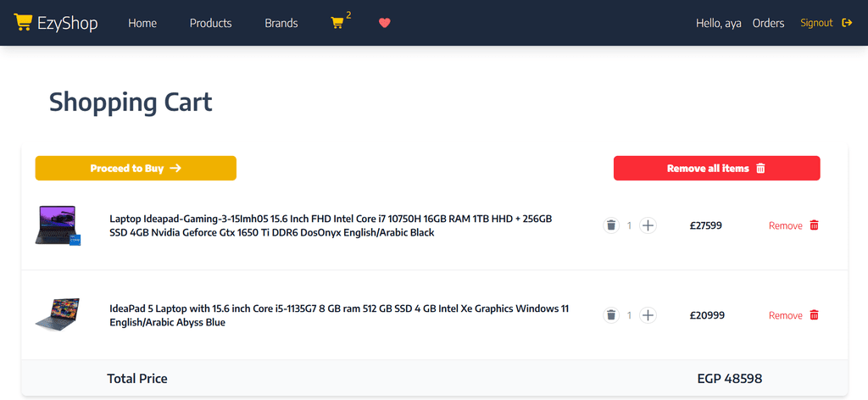The height and width of the screenshot is (400, 868).
Task: Go to the Home page
Action: [142, 23]
